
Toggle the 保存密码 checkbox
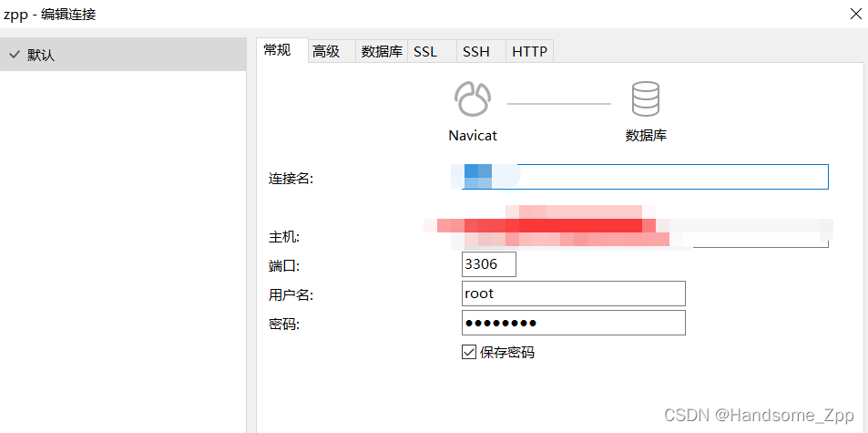pos(469,352)
